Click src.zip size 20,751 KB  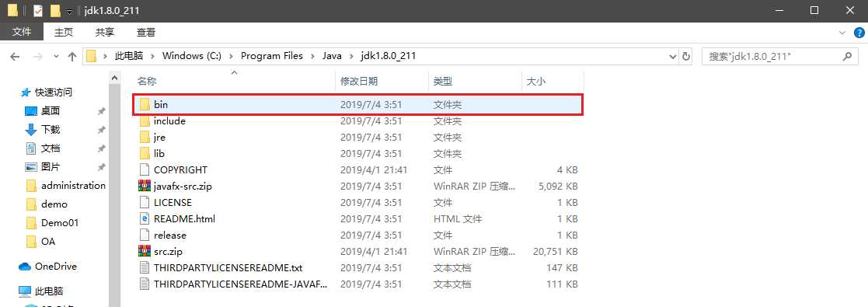556,252
